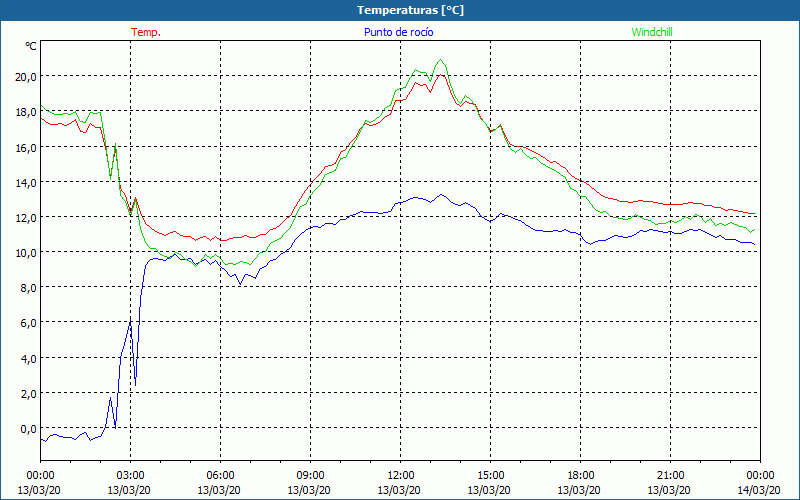Click the 14,0 y-axis value
Image resolution: width=800 pixels, height=500 pixels.
26,182
